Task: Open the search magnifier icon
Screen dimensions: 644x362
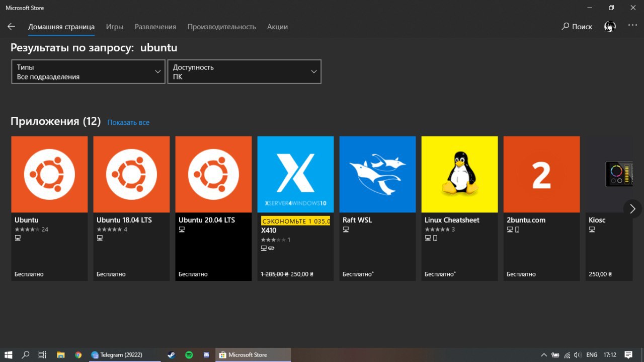Action: click(566, 27)
